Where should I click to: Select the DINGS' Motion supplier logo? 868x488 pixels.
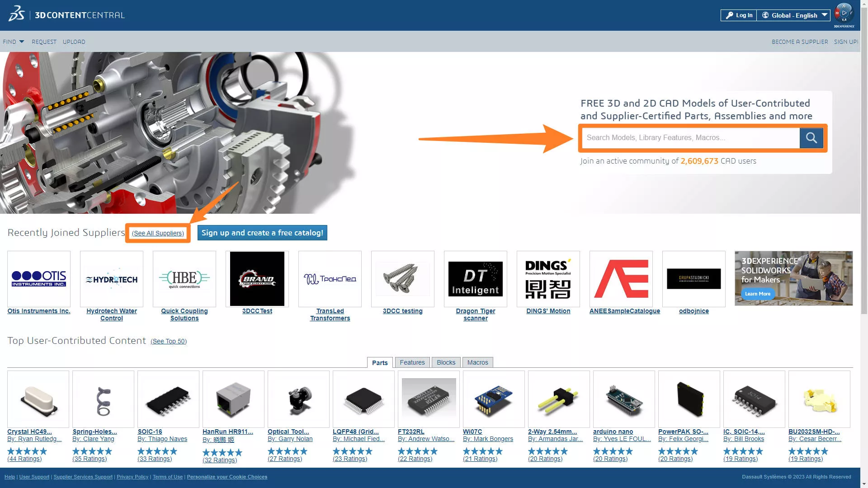pyautogui.click(x=548, y=278)
